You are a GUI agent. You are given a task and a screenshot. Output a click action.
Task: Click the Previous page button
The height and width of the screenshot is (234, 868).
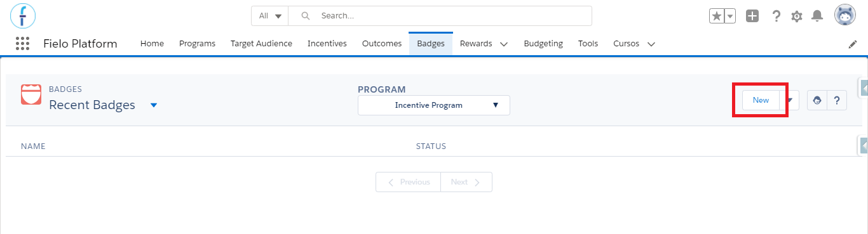[x=408, y=182]
